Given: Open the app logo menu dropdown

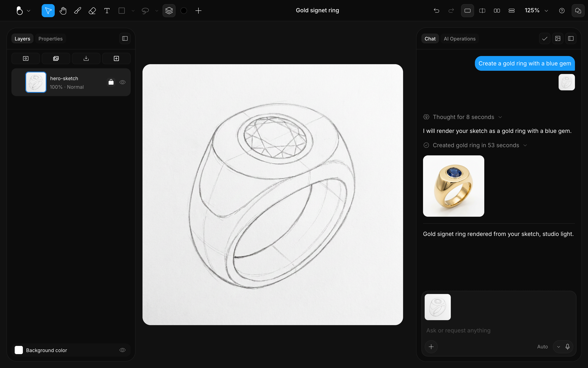Looking at the screenshot, I should 23,11.
